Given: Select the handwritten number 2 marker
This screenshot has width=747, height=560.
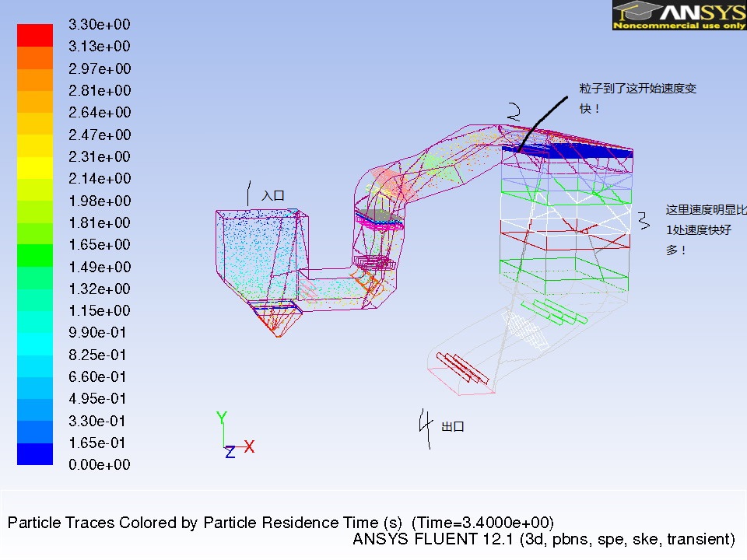Looking at the screenshot, I should (x=513, y=112).
